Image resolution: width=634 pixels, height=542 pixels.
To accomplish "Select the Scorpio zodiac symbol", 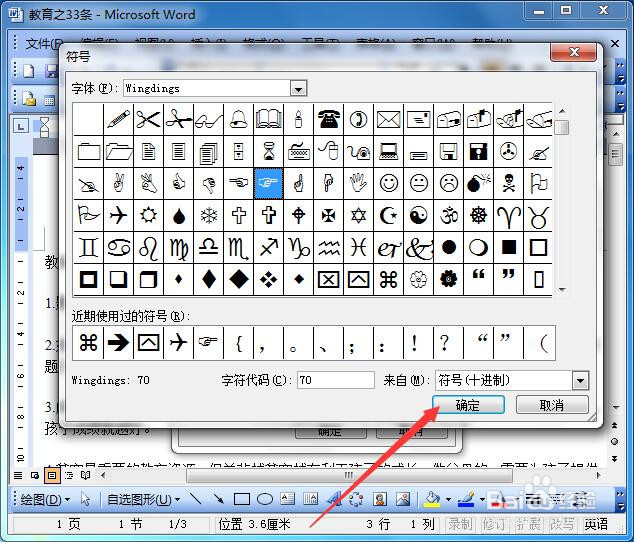I will coord(239,247).
